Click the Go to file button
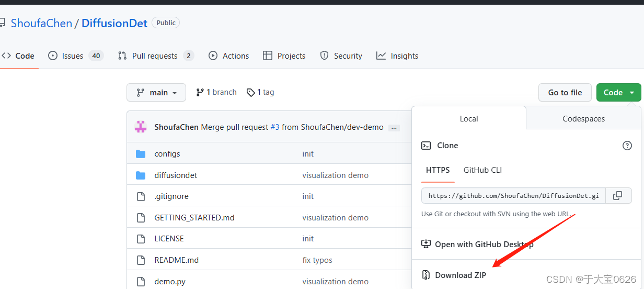Viewport: 644px width, 289px height. (565, 93)
